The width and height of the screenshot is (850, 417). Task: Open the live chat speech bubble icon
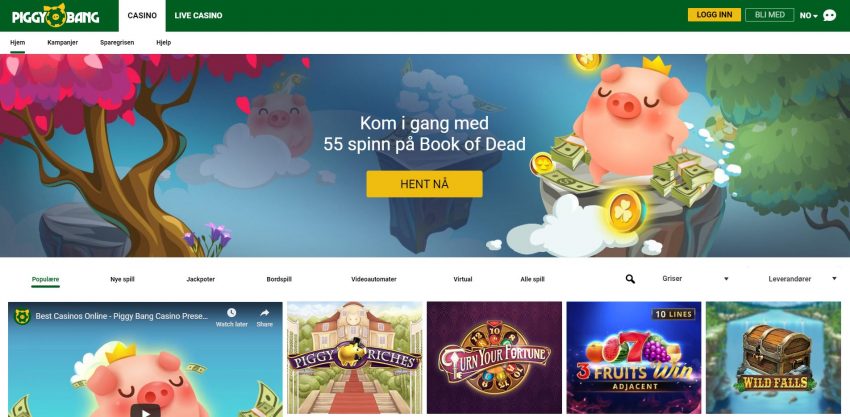pos(829,15)
